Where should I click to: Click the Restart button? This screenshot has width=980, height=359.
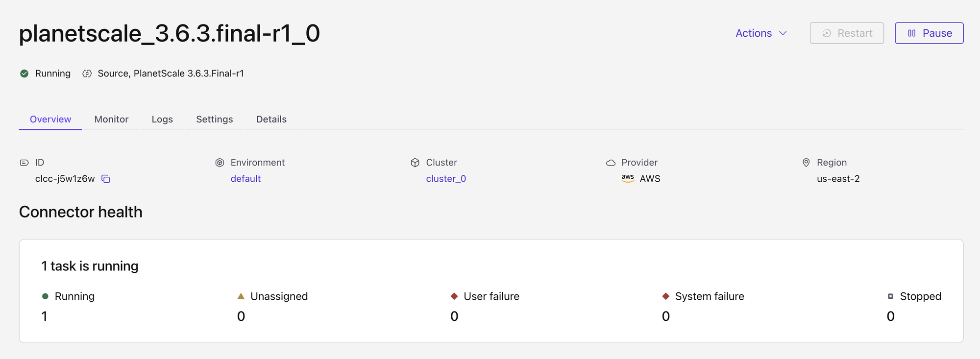coord(847,33)
